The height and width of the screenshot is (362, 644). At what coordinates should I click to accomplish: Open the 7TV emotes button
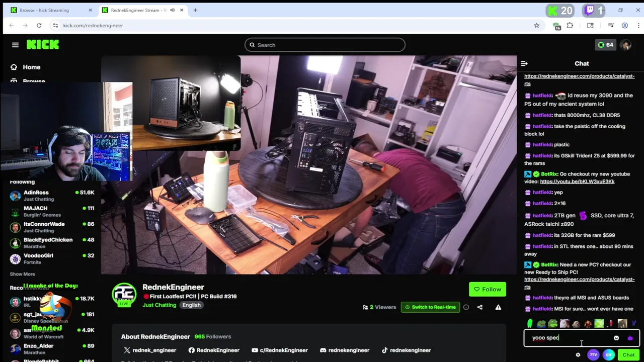(593, 355)
